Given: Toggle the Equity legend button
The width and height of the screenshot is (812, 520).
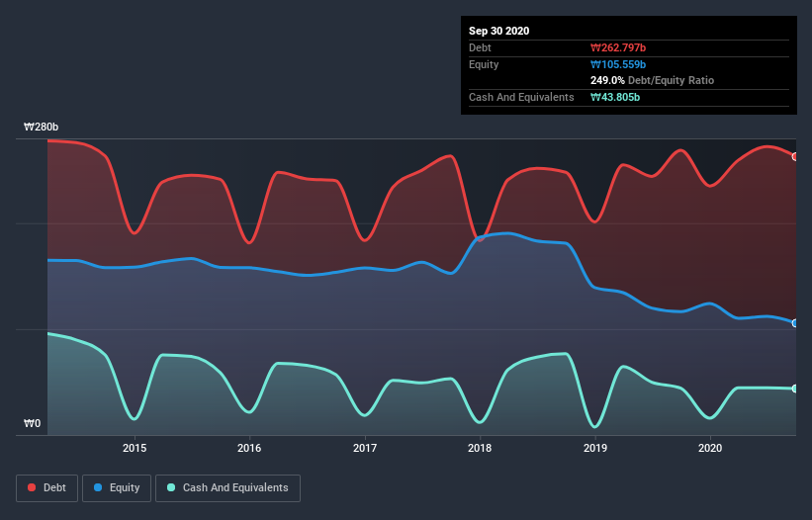Looking at the screenshot, I should pyautogui.click(x=117, y=488).
